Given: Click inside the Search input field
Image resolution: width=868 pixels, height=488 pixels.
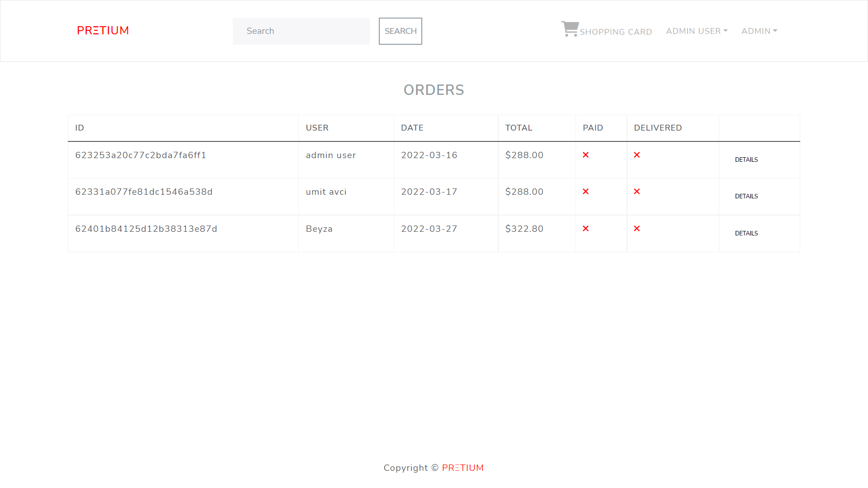Looking at the screenshot, I should click(301, 31).
